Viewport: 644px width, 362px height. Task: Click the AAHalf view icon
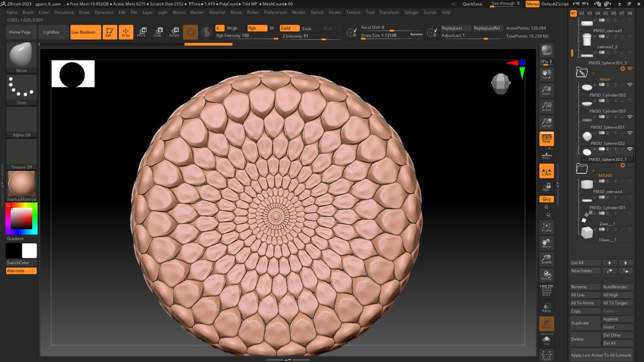[546, 123]
